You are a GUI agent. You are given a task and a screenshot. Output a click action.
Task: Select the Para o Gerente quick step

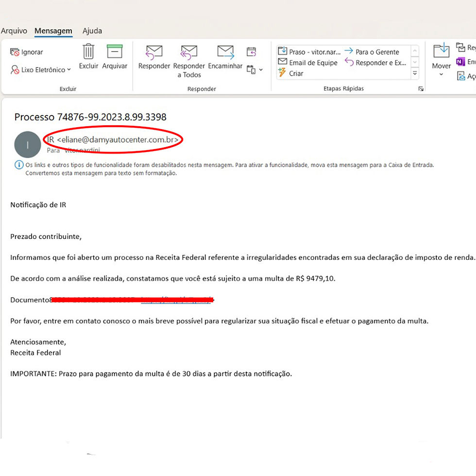coord(372,52)
